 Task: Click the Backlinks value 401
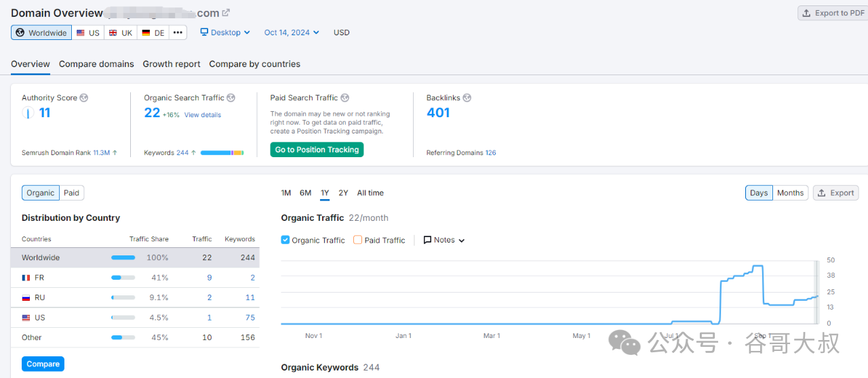438,112
